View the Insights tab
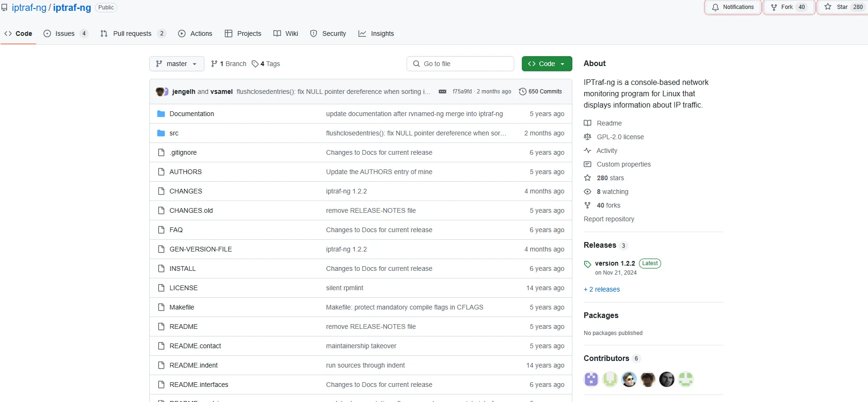868x402 pixels. [376, 33]
